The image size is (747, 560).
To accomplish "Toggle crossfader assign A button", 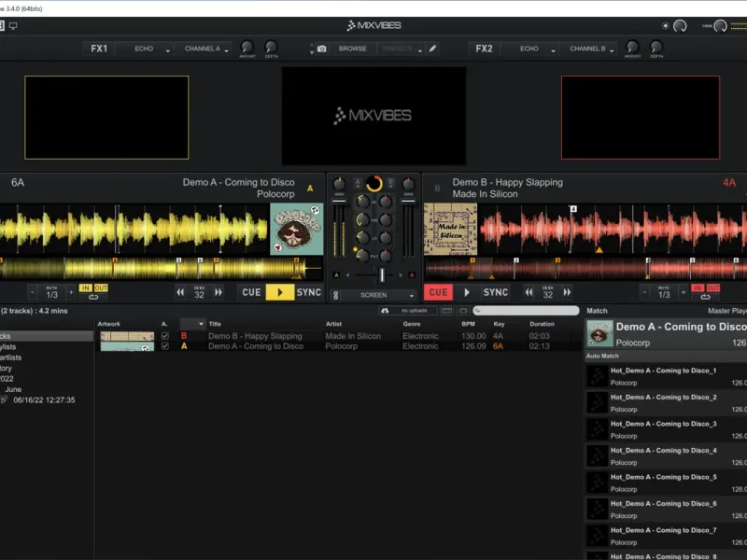I will coord(336,275).
